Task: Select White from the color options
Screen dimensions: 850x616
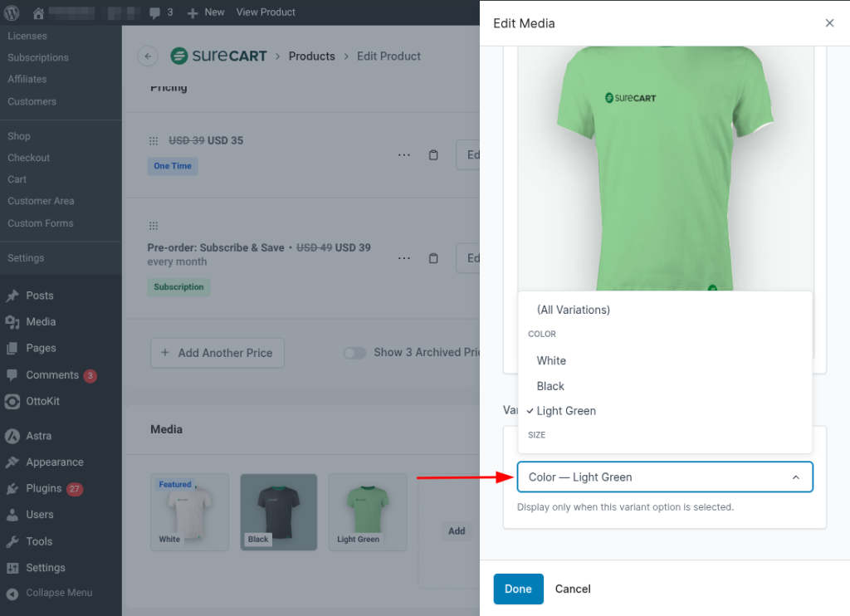Action: pos(551,360)
